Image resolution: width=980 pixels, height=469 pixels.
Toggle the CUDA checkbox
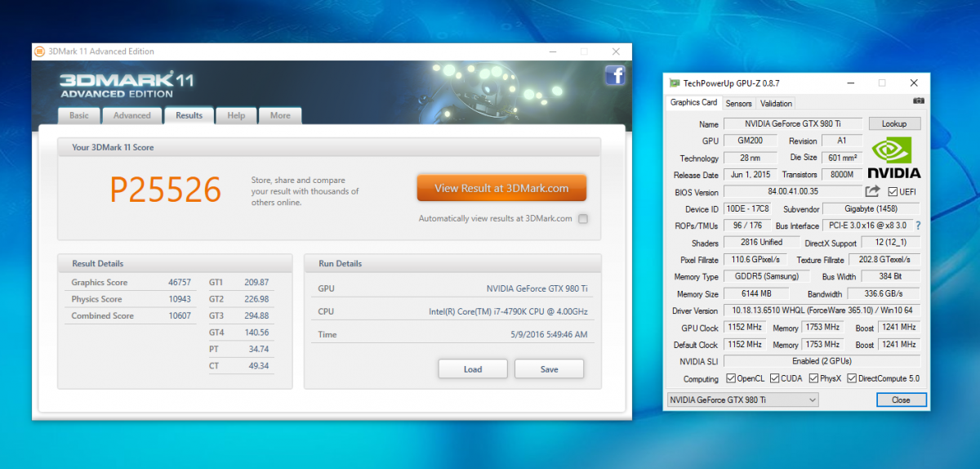pos(774,379)
